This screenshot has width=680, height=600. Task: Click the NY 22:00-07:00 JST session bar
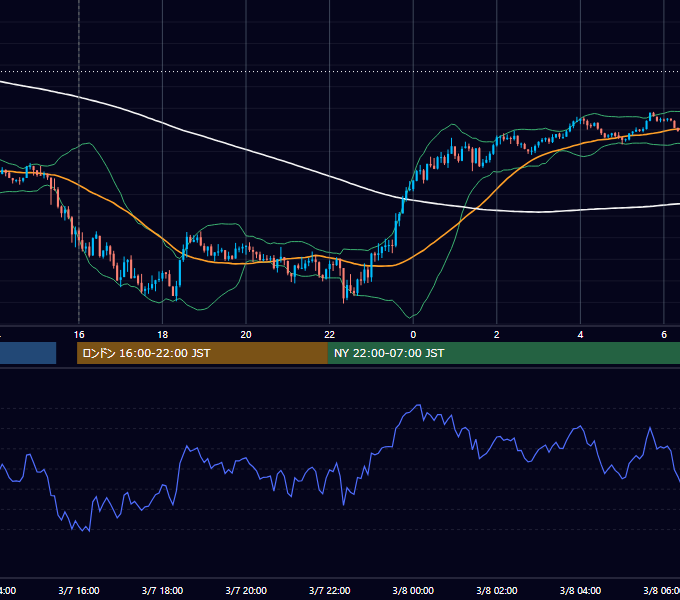coord(503,353)
